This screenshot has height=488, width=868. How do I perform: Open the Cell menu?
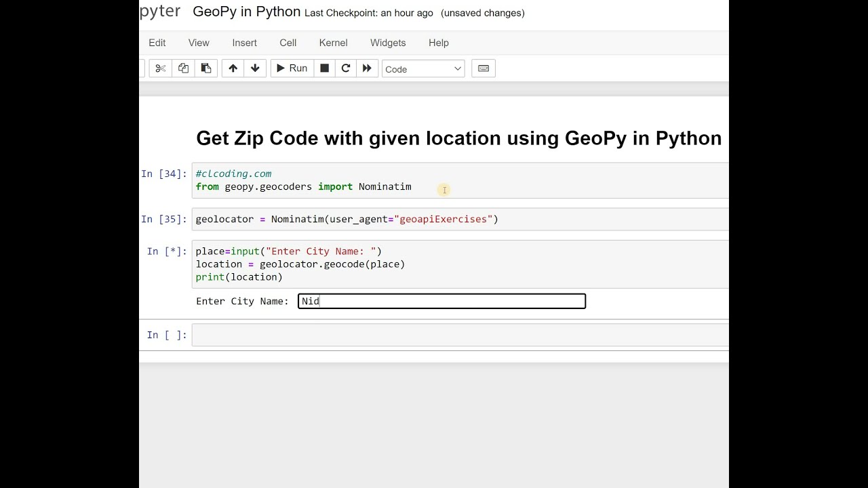click(x=288, y=43)
